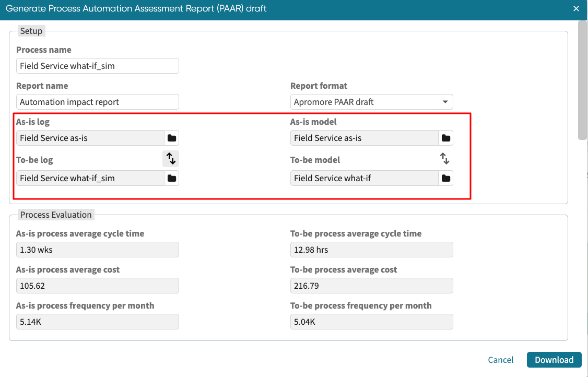Download the PAAR report

pos(554,360)
